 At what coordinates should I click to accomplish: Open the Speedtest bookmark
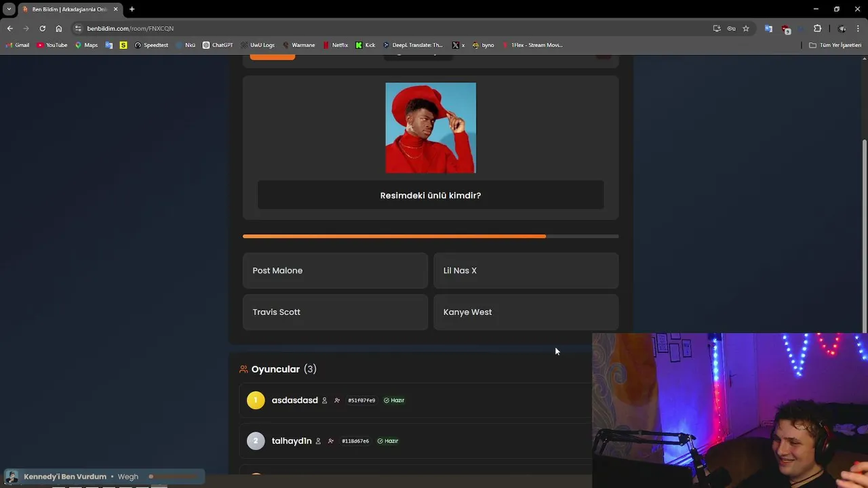pyautogui.click(x=151, y=45)
